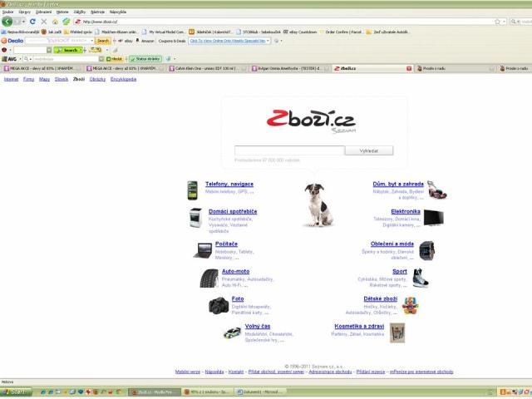This screenshot has width=532, height=399.
Task: Open the Mapy link in Seznam navigation
Action: tap(44, 79)
